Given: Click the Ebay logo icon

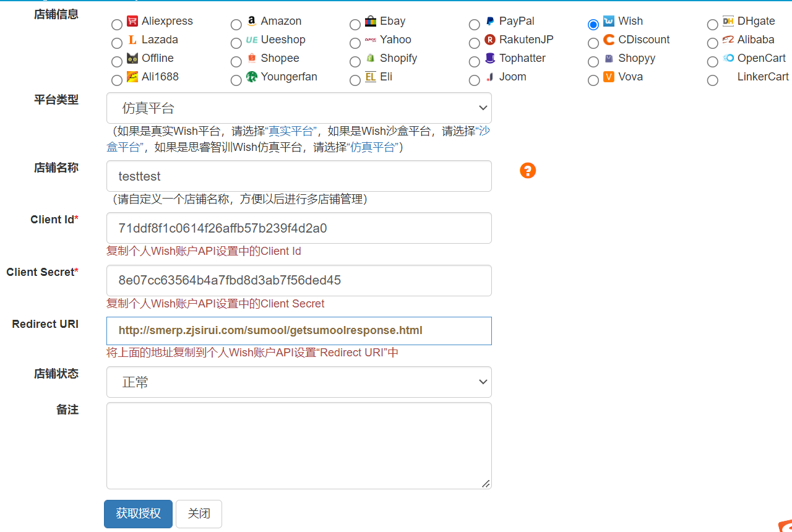Looking at the screenshot, I should (371, 21).
